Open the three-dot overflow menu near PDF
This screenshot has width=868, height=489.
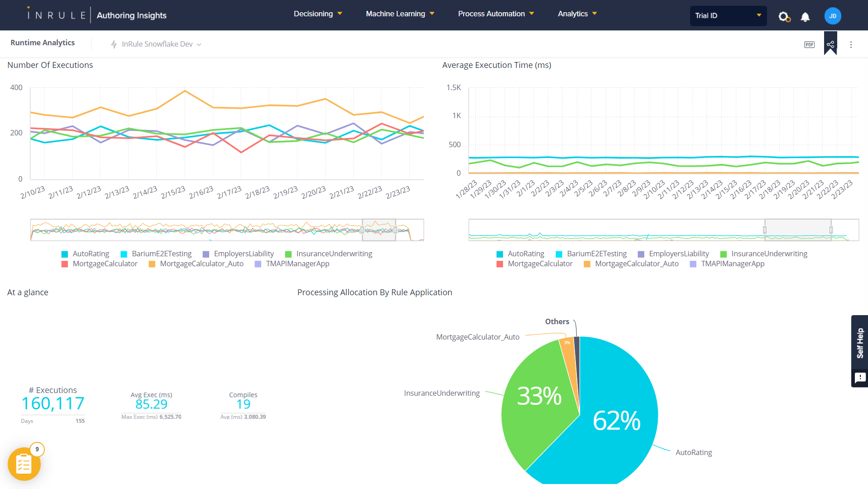[x=851, y=44]
